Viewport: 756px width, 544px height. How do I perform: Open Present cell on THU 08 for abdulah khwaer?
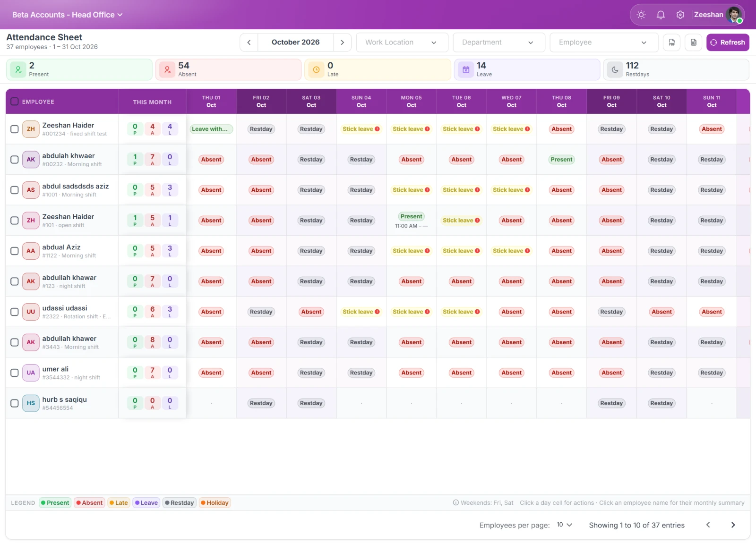[x=562, y=160]
